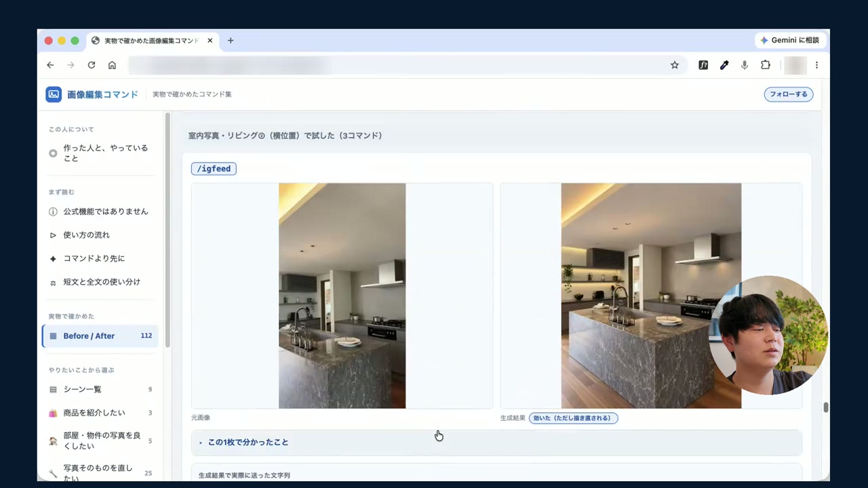The height and width of the screenshot is (488, 868).
Task: Open the 元画像 original kitchen image
Action: coord(342,296)
